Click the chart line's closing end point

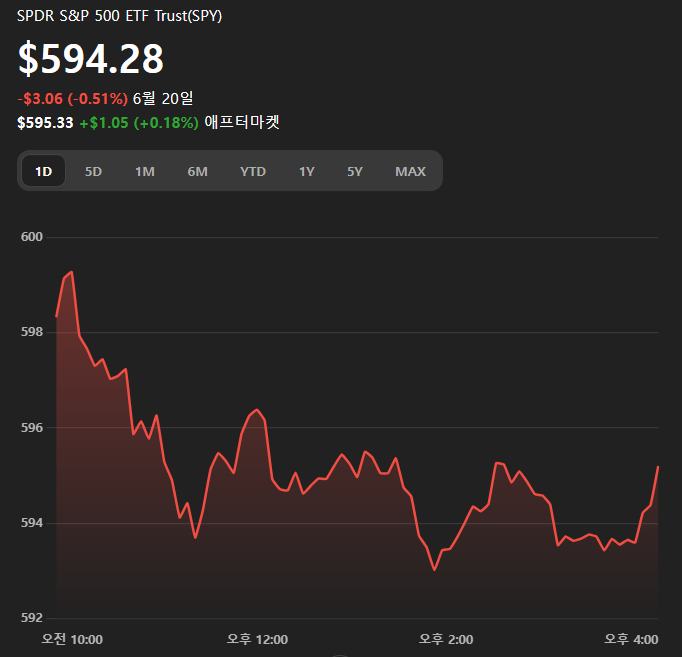(658, 467)
